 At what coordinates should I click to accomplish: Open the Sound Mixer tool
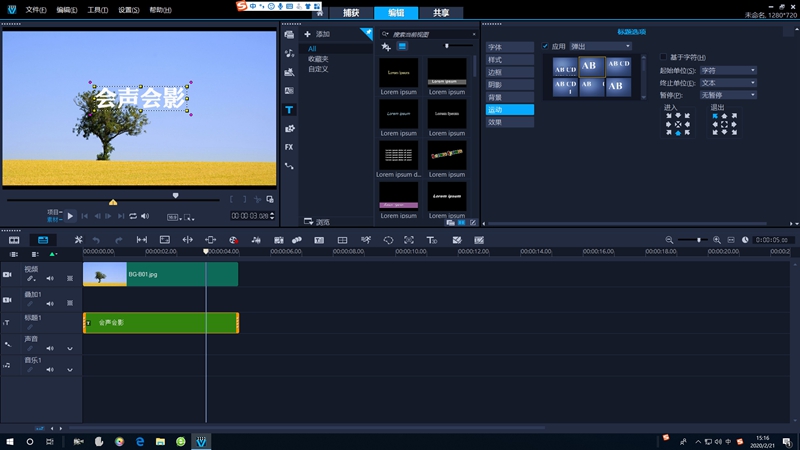coord(256,240)
